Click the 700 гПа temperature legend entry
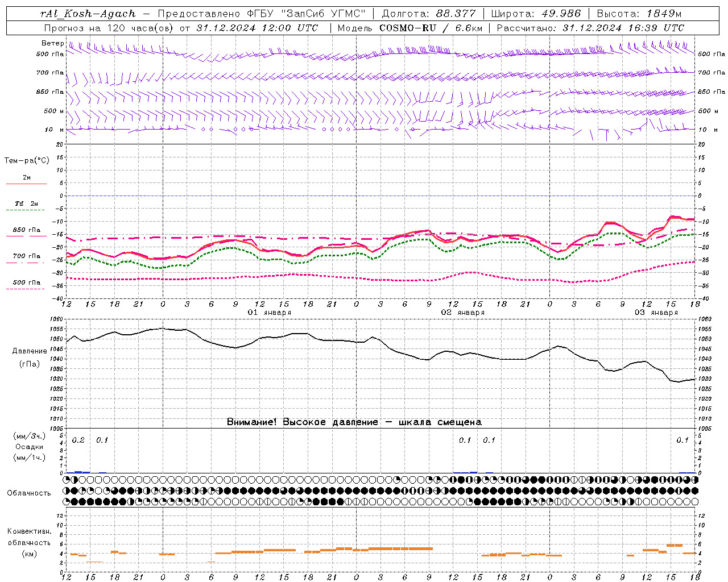This screenshot has height=582, width=728. [x=26, y=256]
